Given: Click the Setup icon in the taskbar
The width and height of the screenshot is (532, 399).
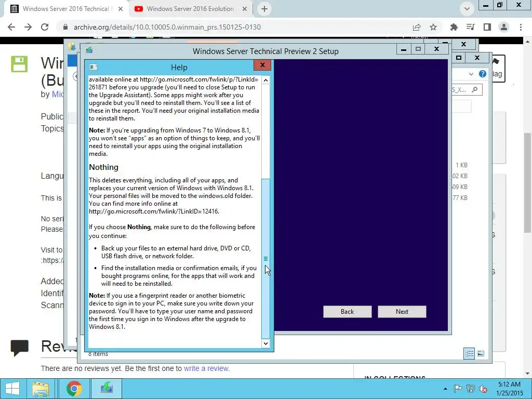Looking at the screenshot, I should [x=107, y=389].
